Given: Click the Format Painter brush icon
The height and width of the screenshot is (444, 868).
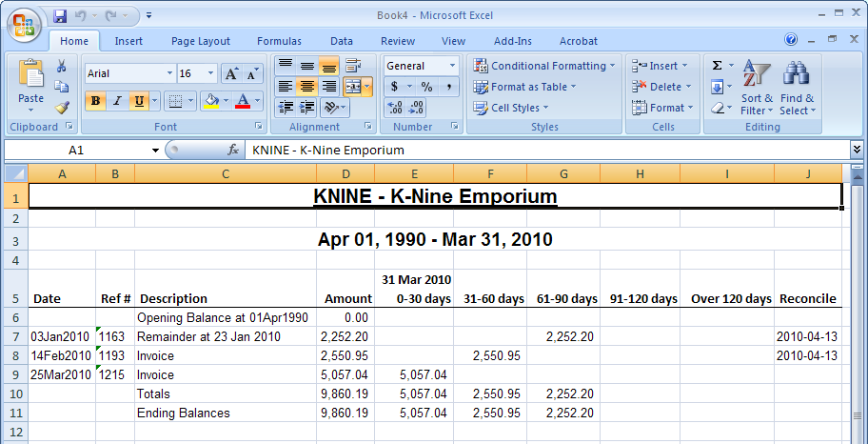Looking at the screenshot, I should pos(62,107).
